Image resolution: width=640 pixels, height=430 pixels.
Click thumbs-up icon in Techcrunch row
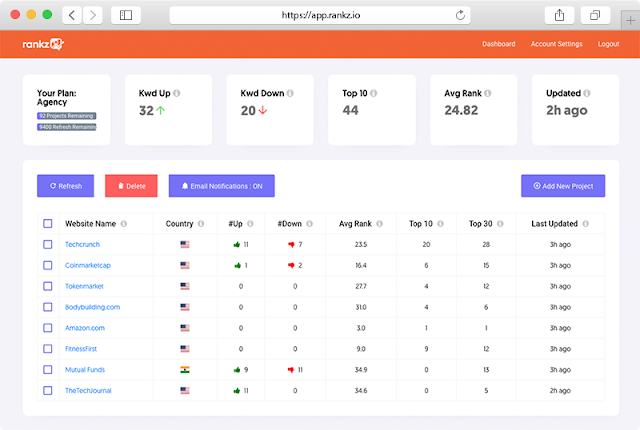tap(237, 244)
